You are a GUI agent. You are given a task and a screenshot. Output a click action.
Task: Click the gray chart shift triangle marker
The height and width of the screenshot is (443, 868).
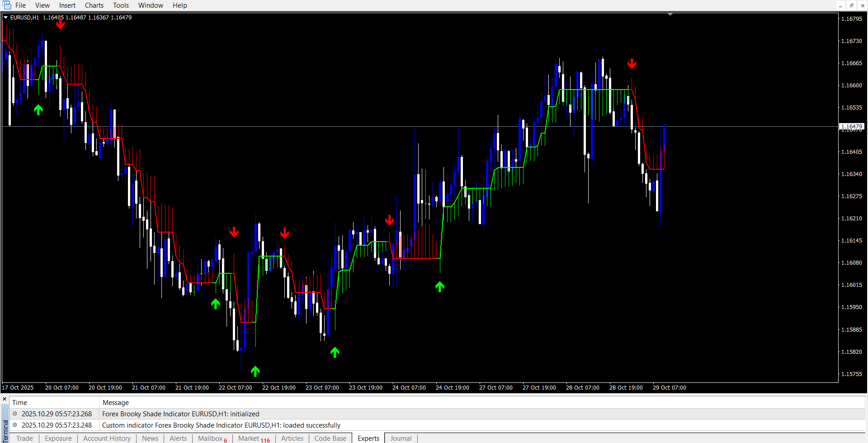click(670, 14)
